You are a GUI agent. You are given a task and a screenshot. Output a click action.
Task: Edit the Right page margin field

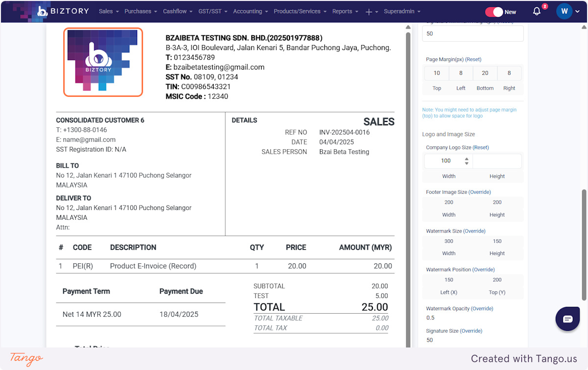tap(509, 73)
